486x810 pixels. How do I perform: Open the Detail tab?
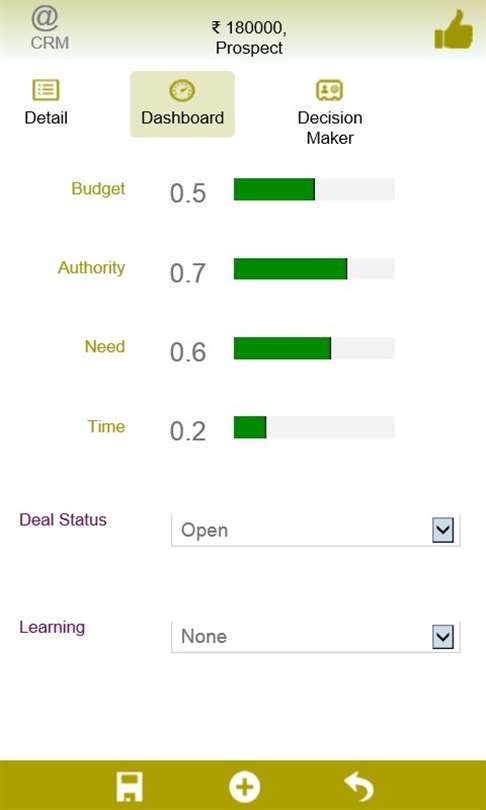(46, 103)
